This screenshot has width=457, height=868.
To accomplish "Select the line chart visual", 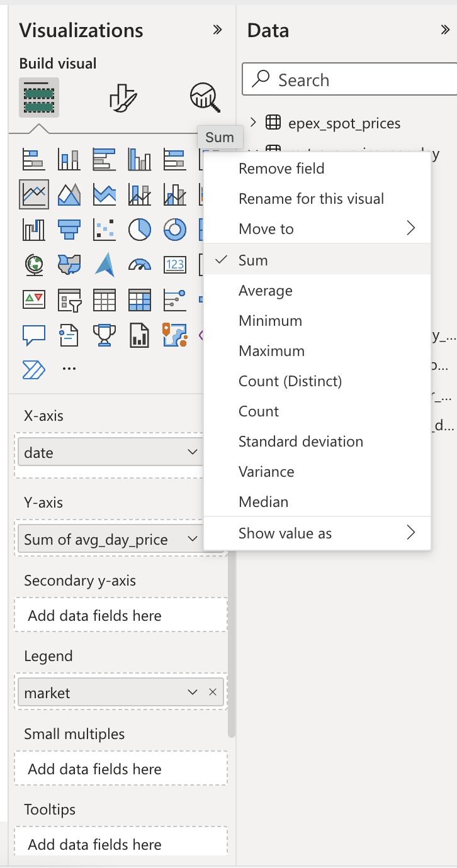I will [x=34, y=194].
